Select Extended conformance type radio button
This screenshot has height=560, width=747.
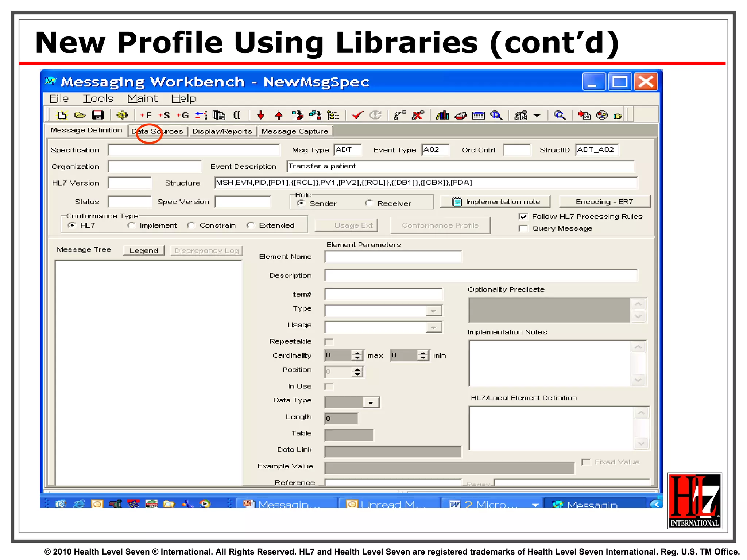(x=251, y=225)
